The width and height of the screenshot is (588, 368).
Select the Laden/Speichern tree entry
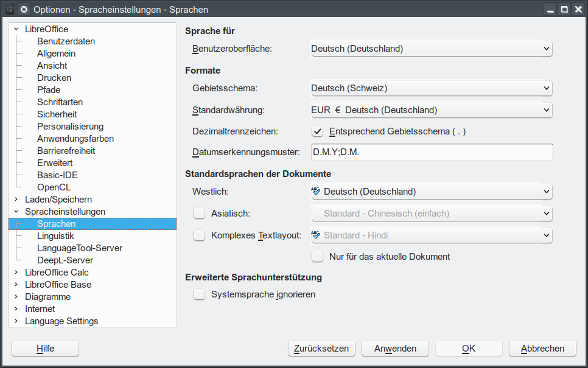(x=58, y=200)
